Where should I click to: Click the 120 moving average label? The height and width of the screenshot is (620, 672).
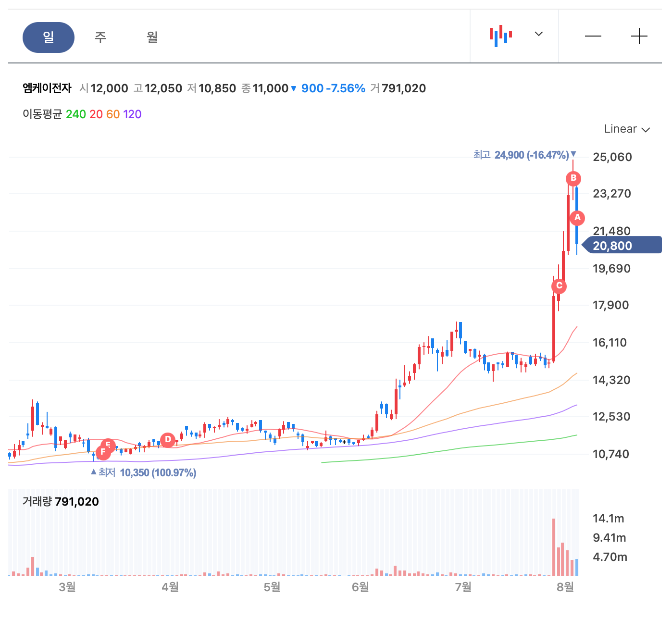point(132,114)
